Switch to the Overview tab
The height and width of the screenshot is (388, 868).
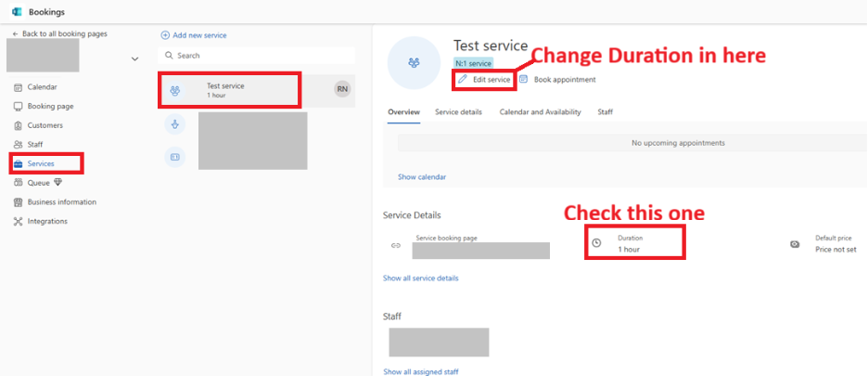tap(403, 112)
